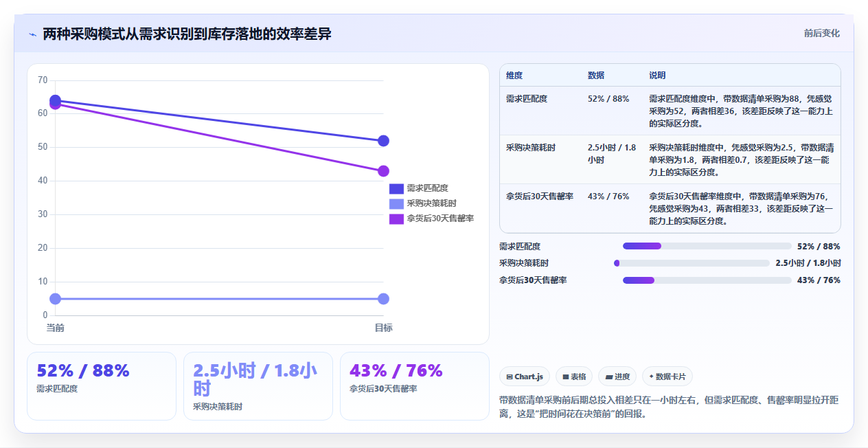
Task: Select the 表格 chip
Action: pyautogui.click(x=574, y=377)
